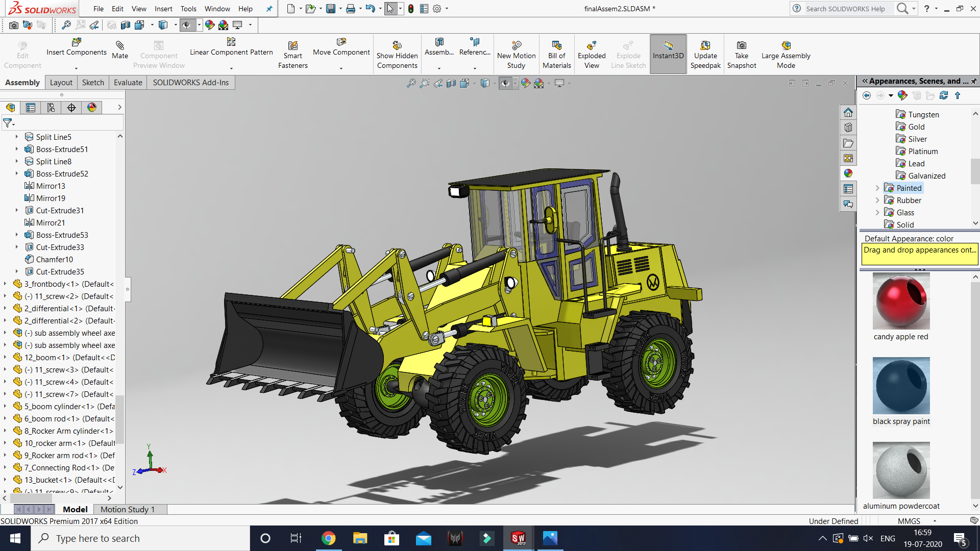Switch to the Evaluate tab

pos(128,83)
